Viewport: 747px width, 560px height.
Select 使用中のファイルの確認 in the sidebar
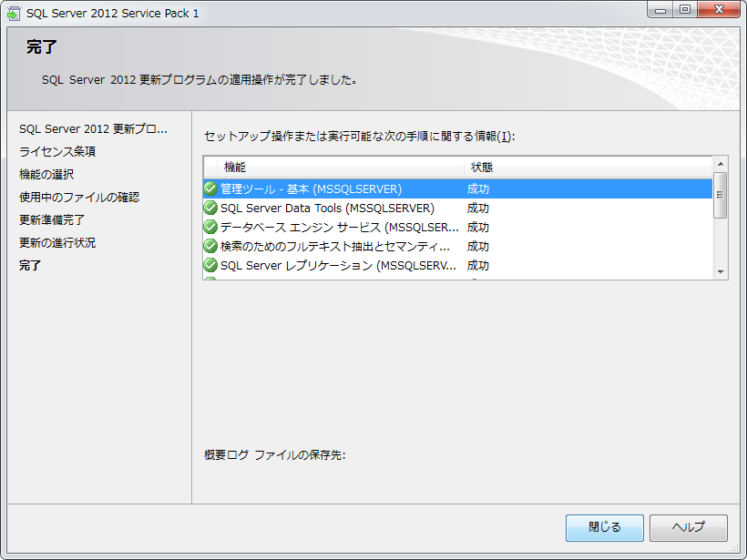[79, 197]
